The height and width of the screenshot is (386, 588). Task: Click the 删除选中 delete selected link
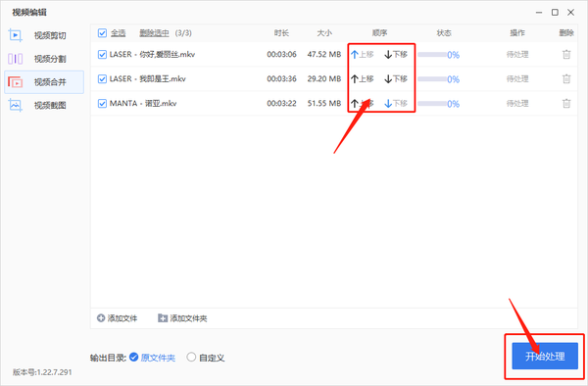click(154, 33)
